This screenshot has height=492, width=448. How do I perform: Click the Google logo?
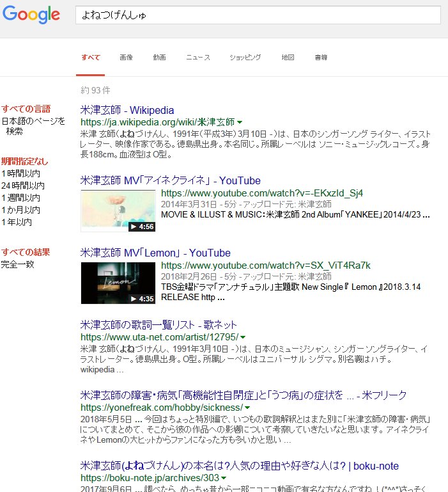click(31, 14)
